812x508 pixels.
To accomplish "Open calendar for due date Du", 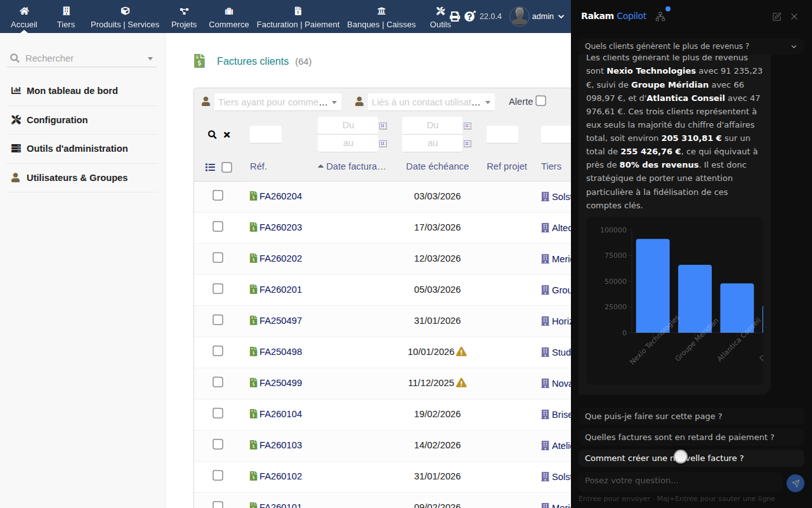I will click(468, 126).
